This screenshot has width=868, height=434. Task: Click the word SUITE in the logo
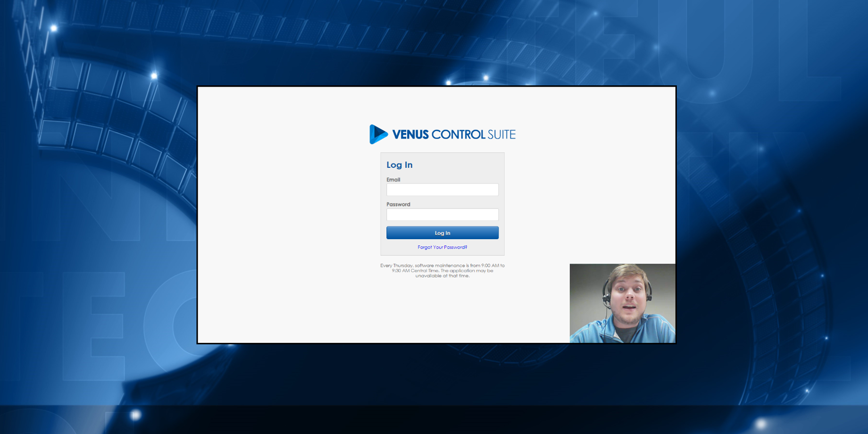501,135
